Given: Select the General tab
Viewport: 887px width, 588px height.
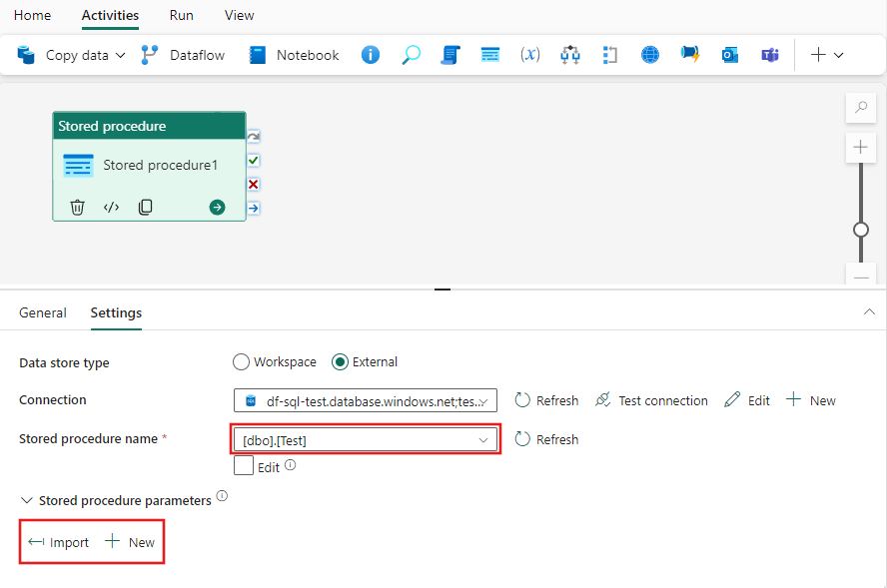Looking at the screenshot, I should tap(42, 312).
